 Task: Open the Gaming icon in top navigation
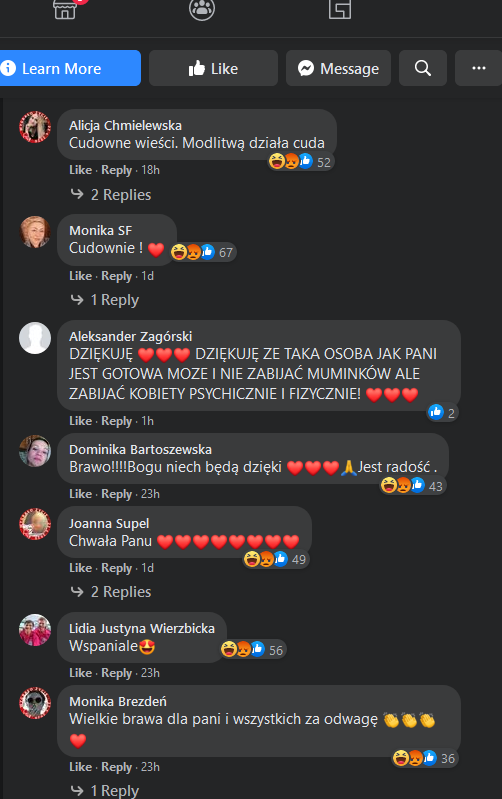[339, 9]
